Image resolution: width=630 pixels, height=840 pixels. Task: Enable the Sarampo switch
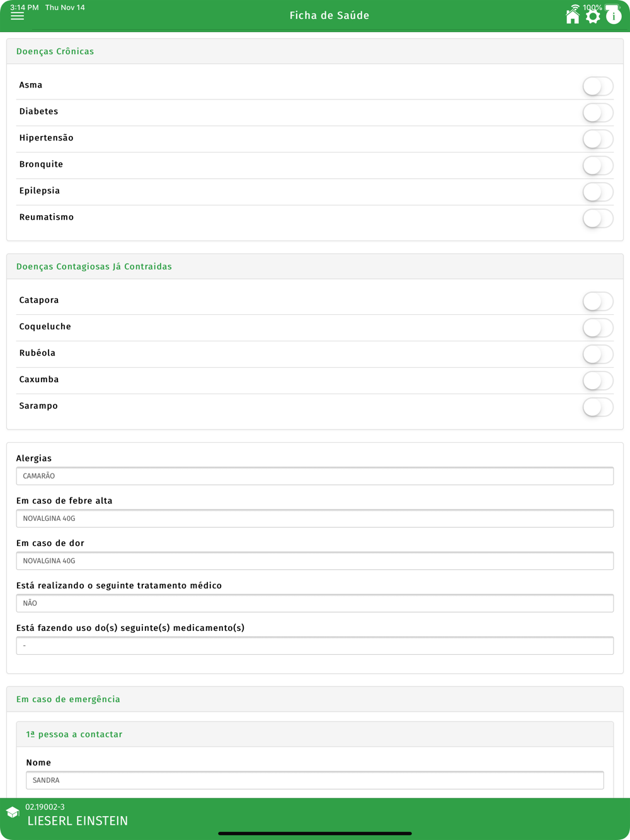pos(597,407)
